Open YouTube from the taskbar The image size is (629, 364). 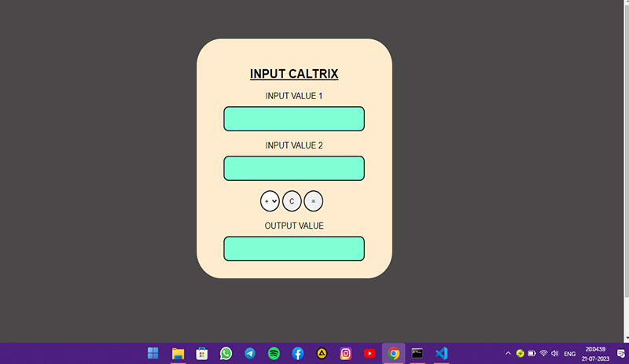pos(370,353)
